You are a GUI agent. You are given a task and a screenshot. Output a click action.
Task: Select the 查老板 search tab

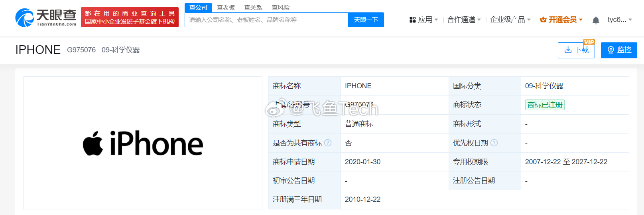pos(226,8)
